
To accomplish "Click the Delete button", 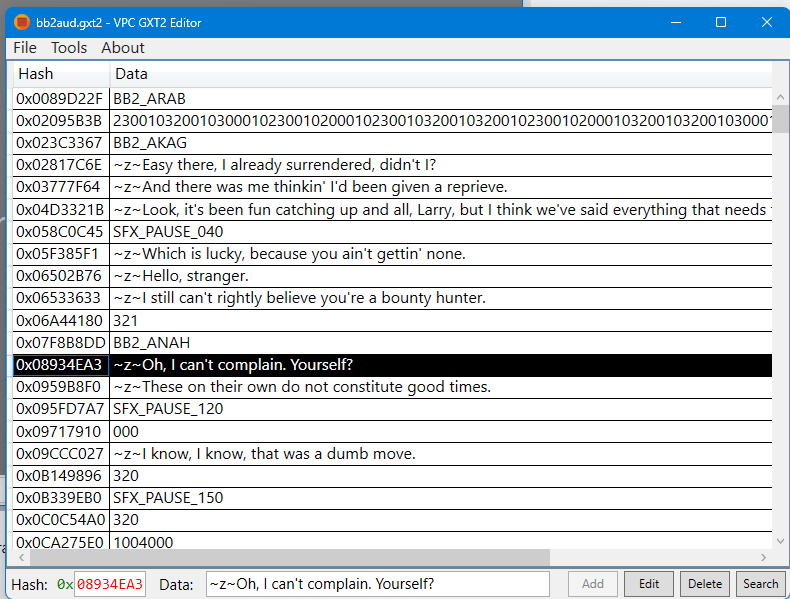I will (x=704, y=584).
